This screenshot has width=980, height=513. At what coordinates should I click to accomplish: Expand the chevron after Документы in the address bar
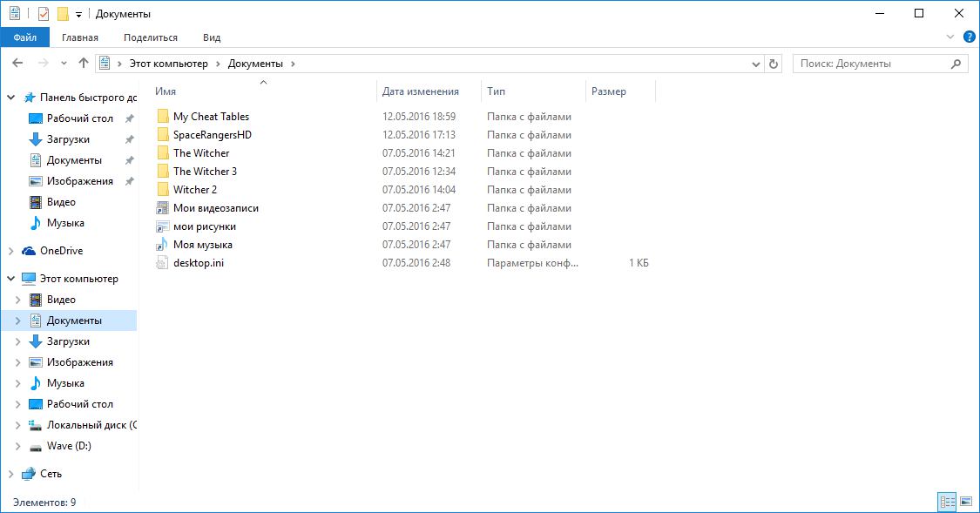pyautogui.click(x=293, y=64)
